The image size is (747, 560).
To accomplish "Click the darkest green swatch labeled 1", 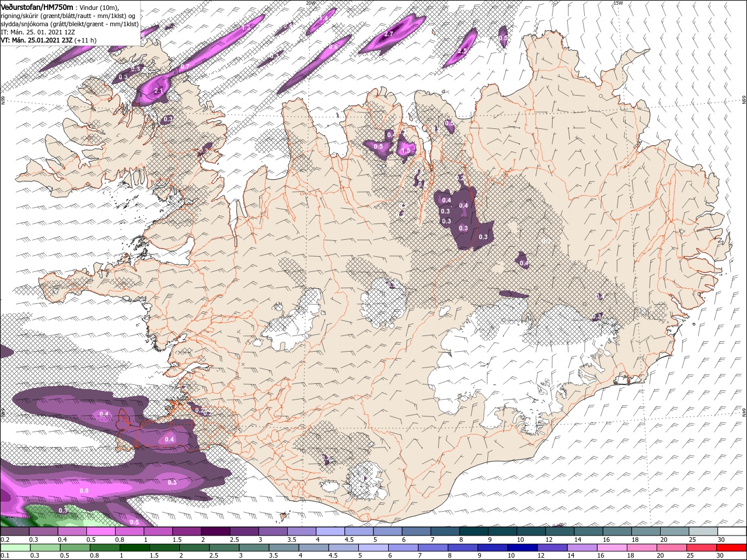I will click(x=134, y=548).
